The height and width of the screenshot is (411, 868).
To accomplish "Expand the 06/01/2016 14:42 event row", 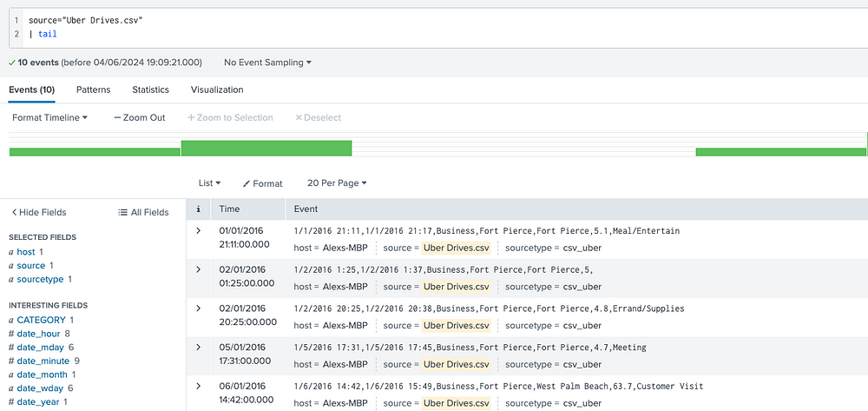I will tap(198, 386).
